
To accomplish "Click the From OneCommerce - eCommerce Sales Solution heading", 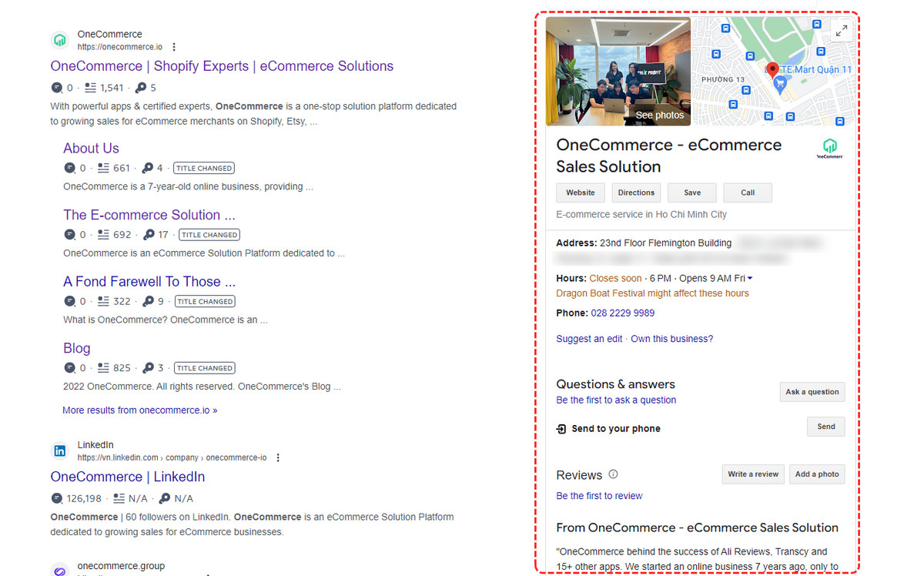I will (698, 527).
